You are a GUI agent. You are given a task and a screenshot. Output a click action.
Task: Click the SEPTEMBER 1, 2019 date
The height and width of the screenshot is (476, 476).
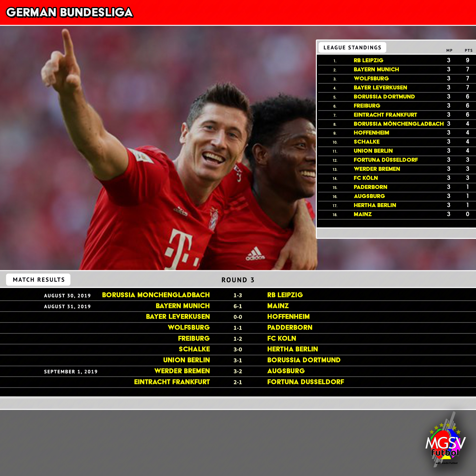click(71, 372)
